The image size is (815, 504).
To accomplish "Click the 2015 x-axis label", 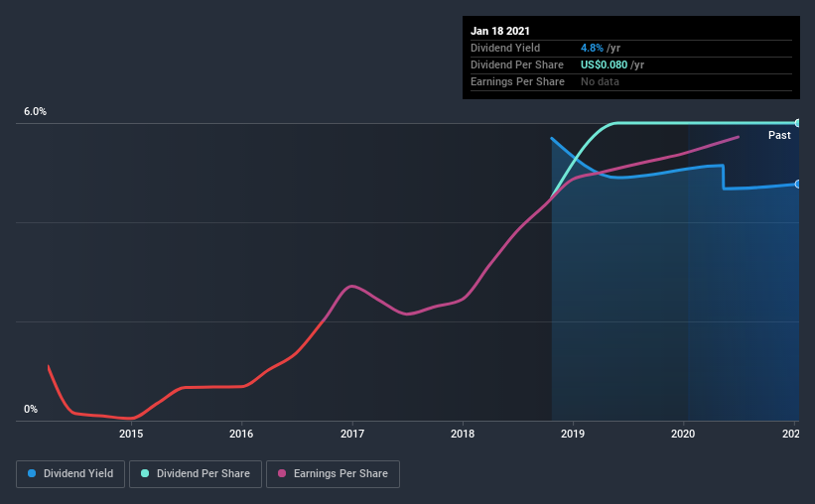I will point(131,434).
